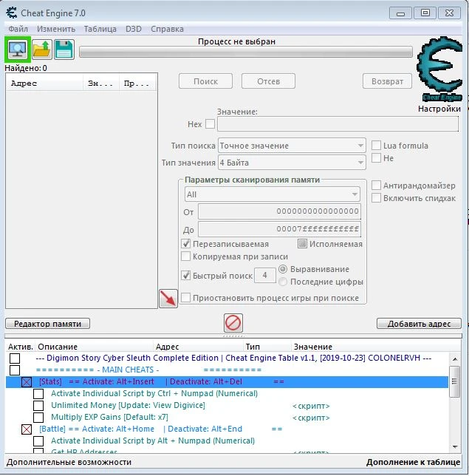Enable Копируемая при записи checkbox
Image resolution: width=469 pixels, height=476 pixels.
pyautogui.click(x=185, y=256)
